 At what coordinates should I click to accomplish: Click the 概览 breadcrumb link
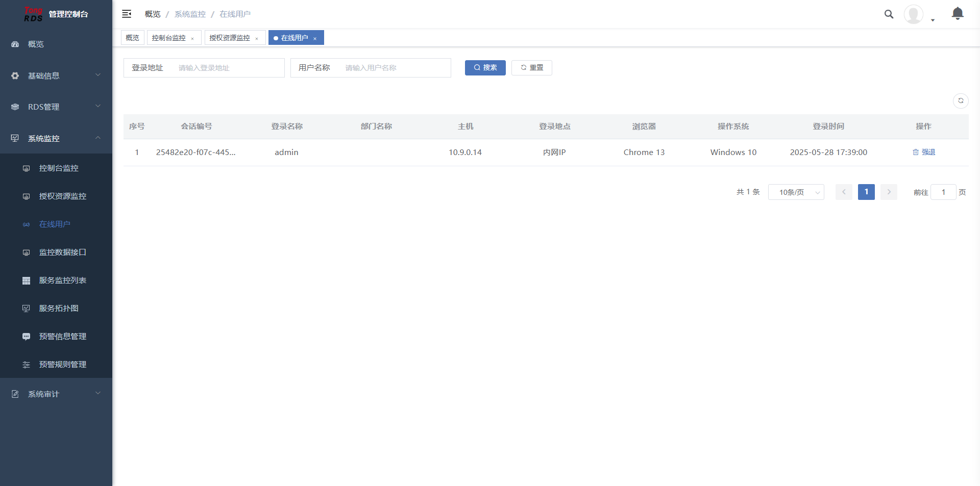[153, 14]
